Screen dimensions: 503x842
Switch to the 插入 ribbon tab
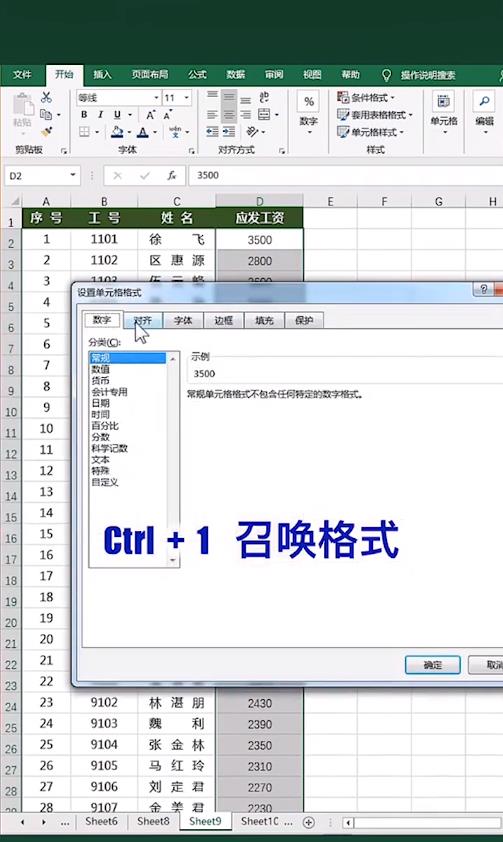coord(102,75)
